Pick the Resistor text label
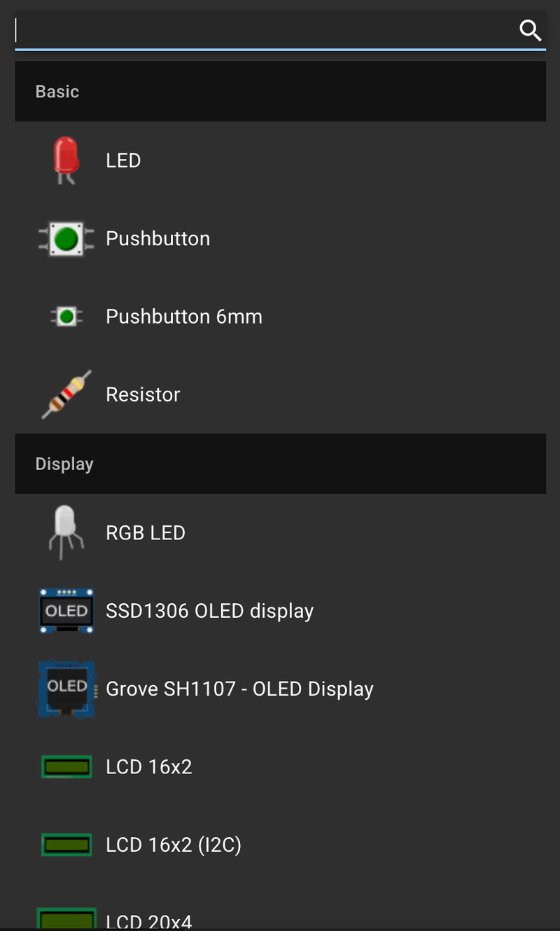This screenshot has height=931, width=560. point(143,394)
